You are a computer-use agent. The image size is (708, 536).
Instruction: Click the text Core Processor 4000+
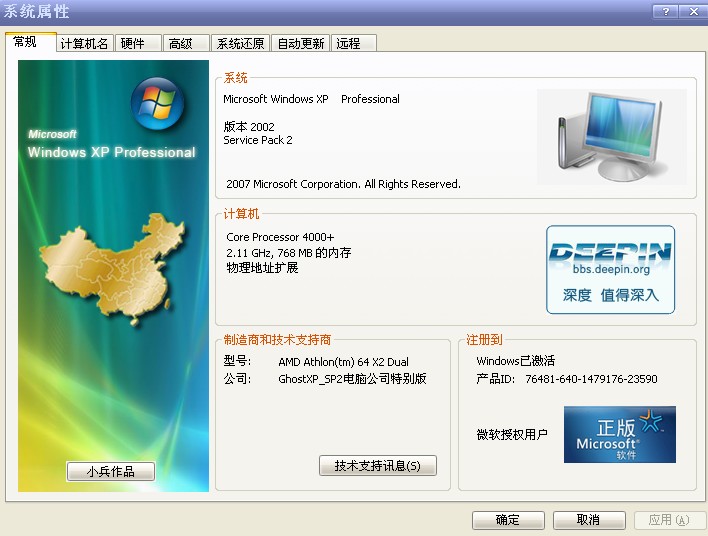point(280,237)
